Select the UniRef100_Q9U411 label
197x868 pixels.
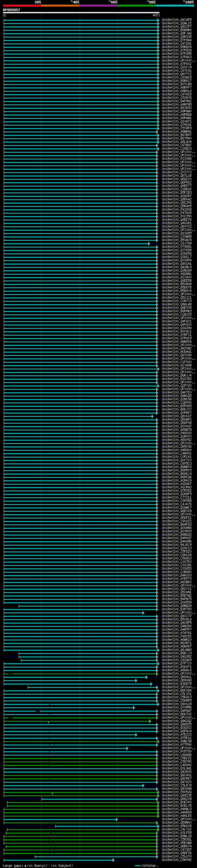[177, 677]
